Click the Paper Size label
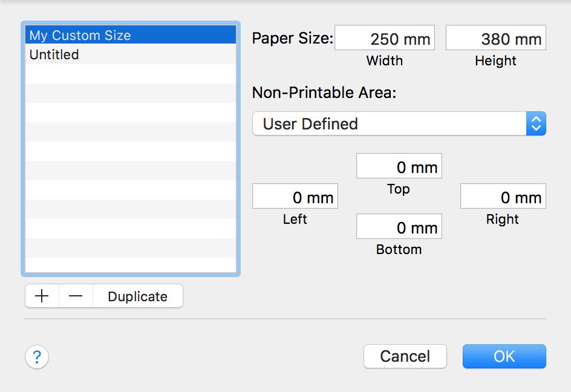 tap(292, 39)
